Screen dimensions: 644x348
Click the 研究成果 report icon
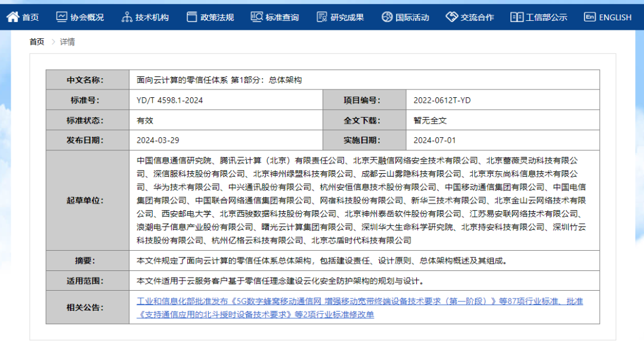point(322,17)
